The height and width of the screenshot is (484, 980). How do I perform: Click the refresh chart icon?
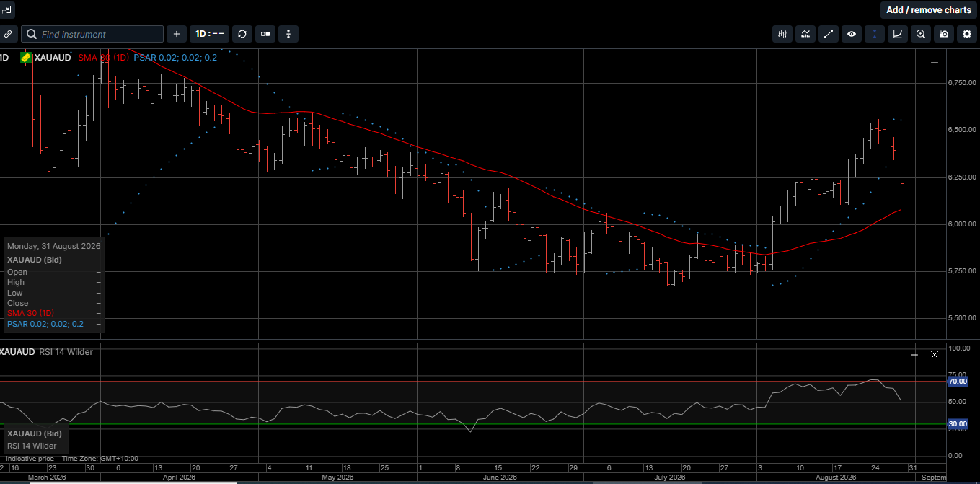[242, 34]
